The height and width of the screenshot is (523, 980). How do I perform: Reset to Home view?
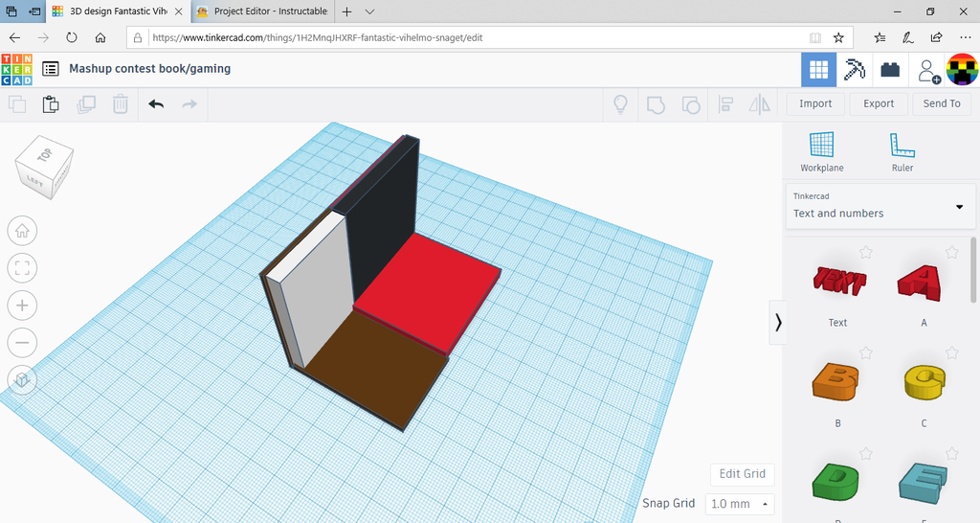[x=22, y=231]
